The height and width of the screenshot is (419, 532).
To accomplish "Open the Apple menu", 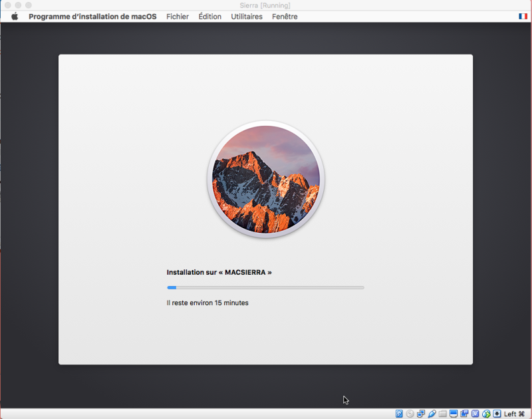I will pos(15,16).
